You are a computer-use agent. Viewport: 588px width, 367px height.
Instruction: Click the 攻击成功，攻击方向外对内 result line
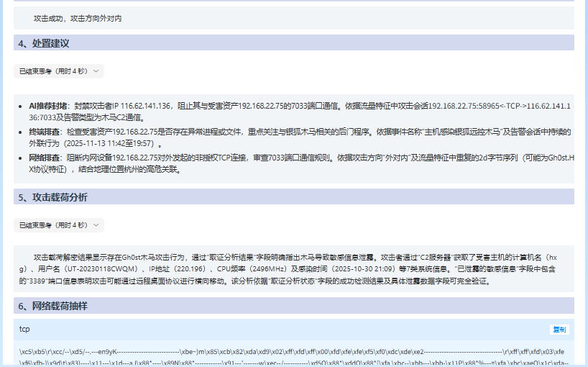pyautogui.click(x=78, y=18)
